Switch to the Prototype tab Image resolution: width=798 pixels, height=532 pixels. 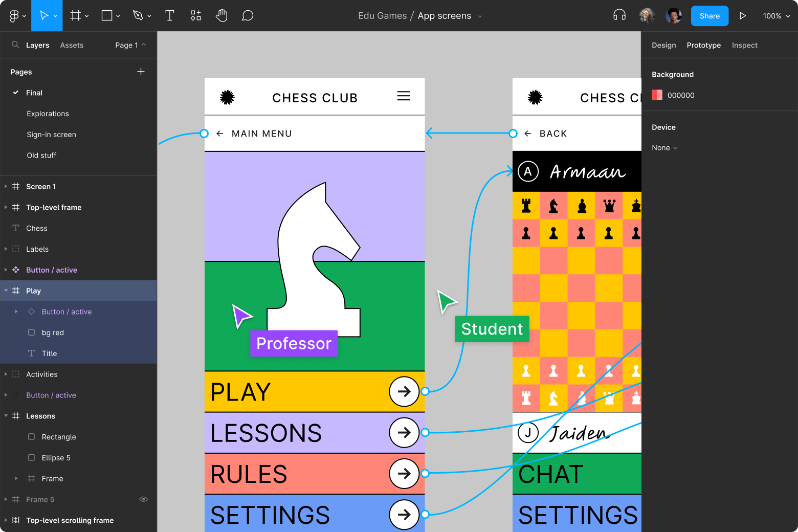click(x=703, y=45)
